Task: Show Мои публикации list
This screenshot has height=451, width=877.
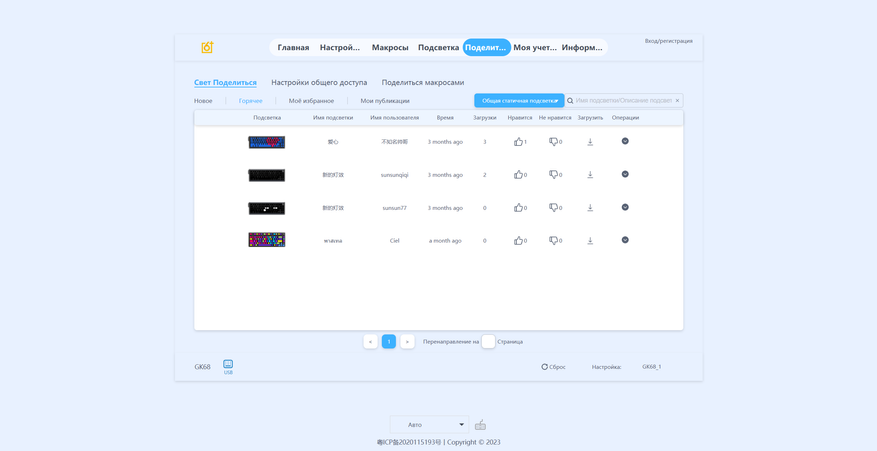Action: pyautogui.click(x=385, y=101)
